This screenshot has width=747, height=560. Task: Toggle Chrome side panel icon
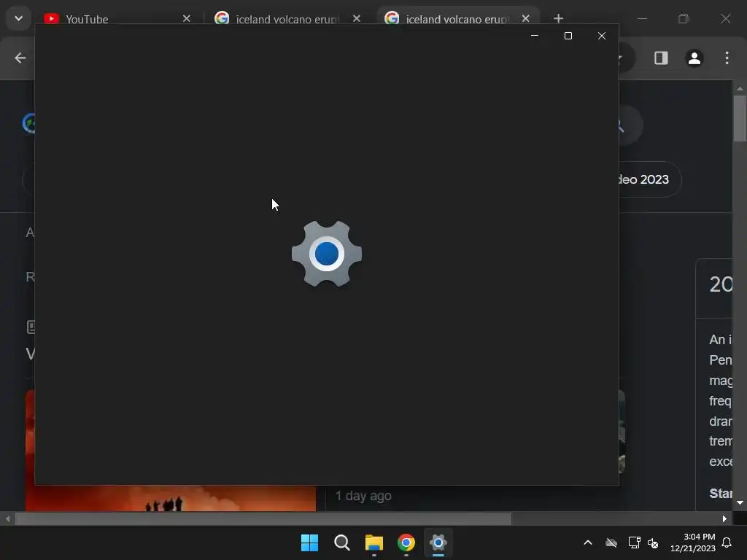click(661, 58)
